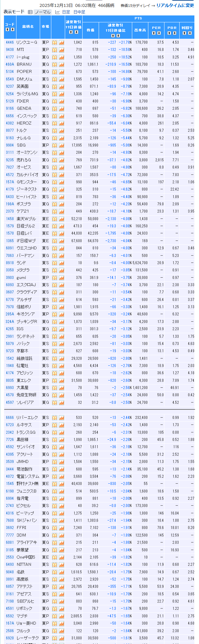Switch display mode to 日中足

tap(79, 12)
